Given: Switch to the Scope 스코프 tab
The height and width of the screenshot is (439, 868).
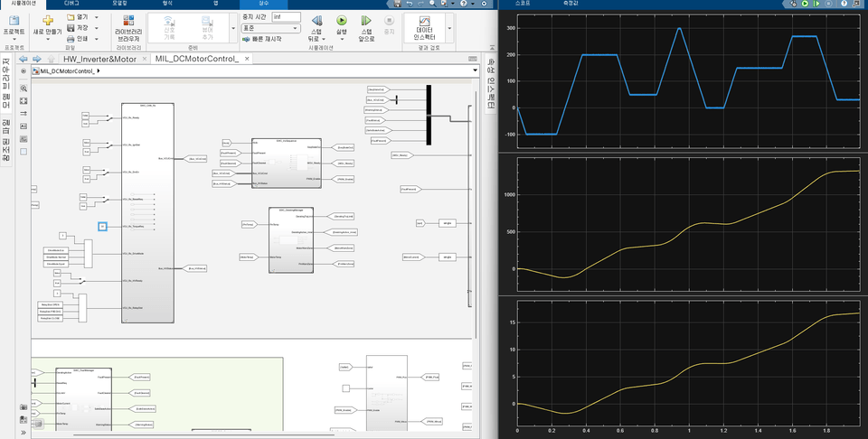Looking at the screenshot, I should click(x=522, y=4).
